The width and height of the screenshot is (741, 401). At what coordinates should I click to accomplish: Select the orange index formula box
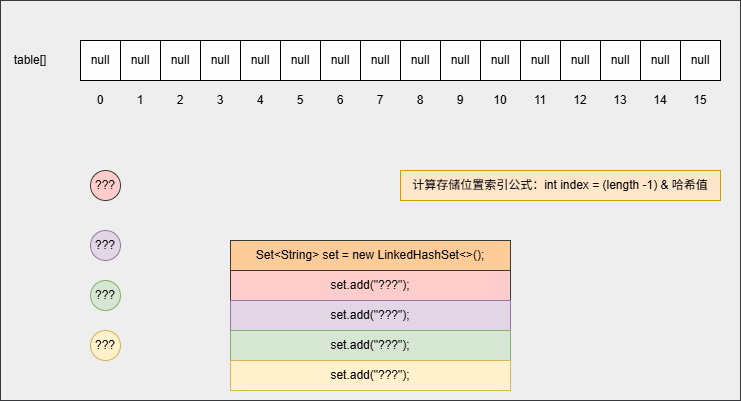coord(560,186)
